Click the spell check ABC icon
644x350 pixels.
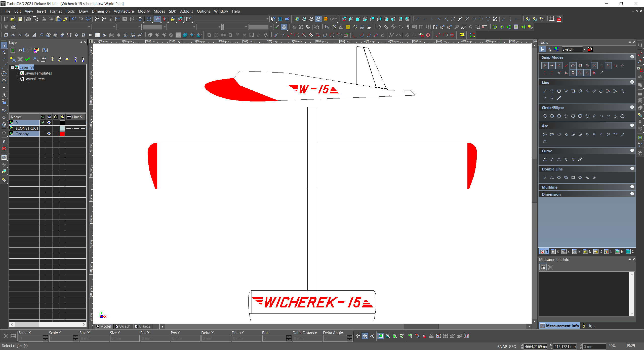coord(140,19)
